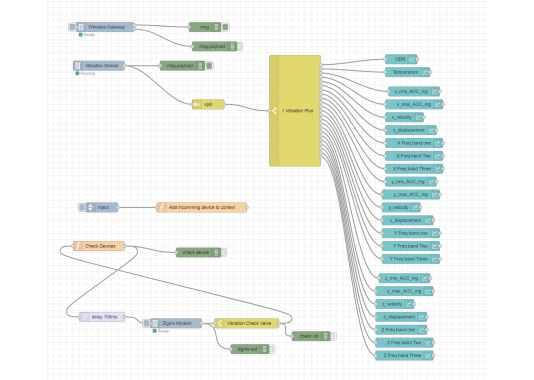Click the Vibration Plus node input port
534x380 pixels.
[270, 111]
